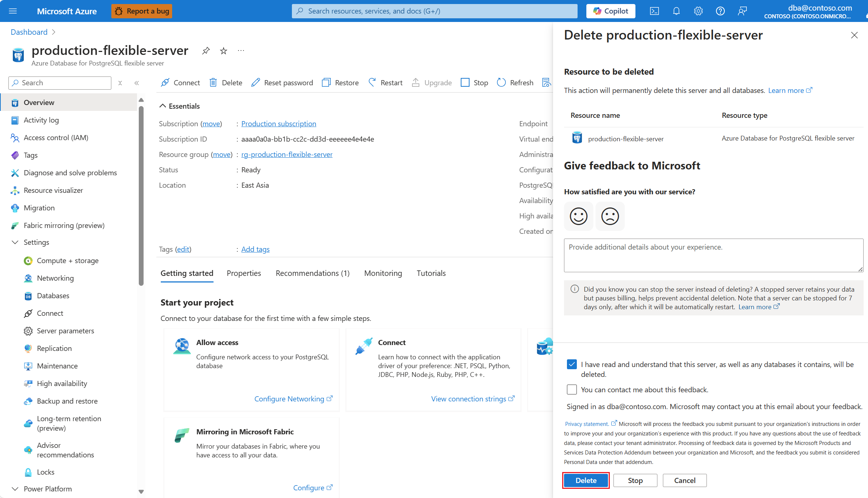
Task: Click the Add tags link
Action: 255,249
